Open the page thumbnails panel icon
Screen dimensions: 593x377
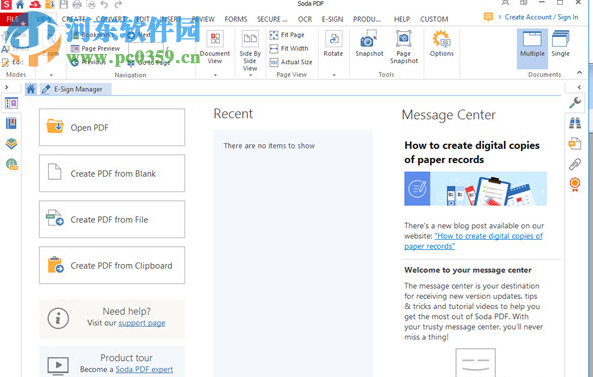click(11, 103)
